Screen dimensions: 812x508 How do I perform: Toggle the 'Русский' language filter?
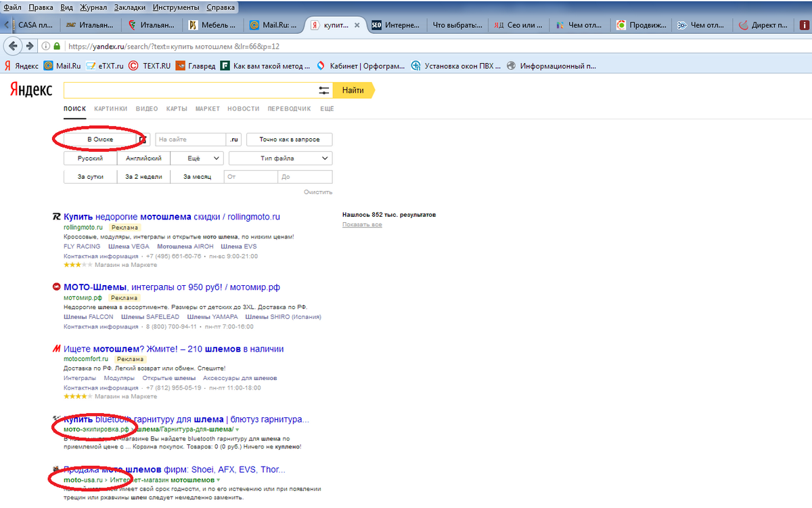[x=90, y=158]
